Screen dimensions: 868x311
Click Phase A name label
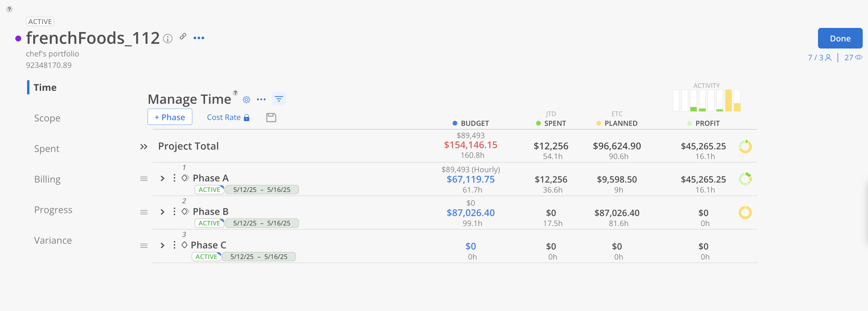click(211, 178)
